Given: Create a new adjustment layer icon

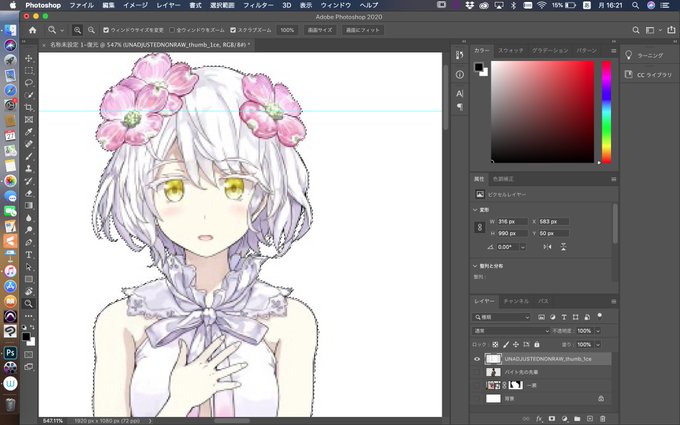Looking at the screenshot, I should (x=565, y=418).
